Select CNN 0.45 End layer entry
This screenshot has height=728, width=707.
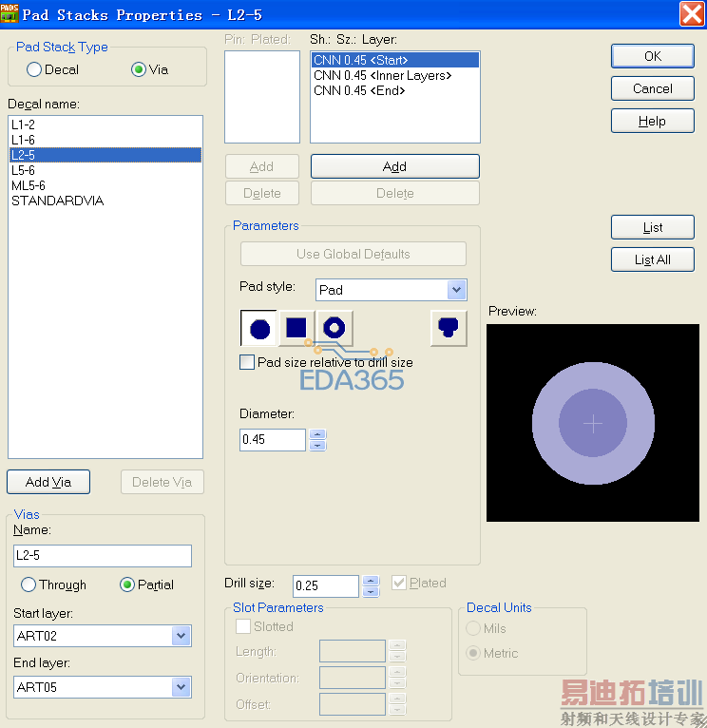tap(395, 90)
